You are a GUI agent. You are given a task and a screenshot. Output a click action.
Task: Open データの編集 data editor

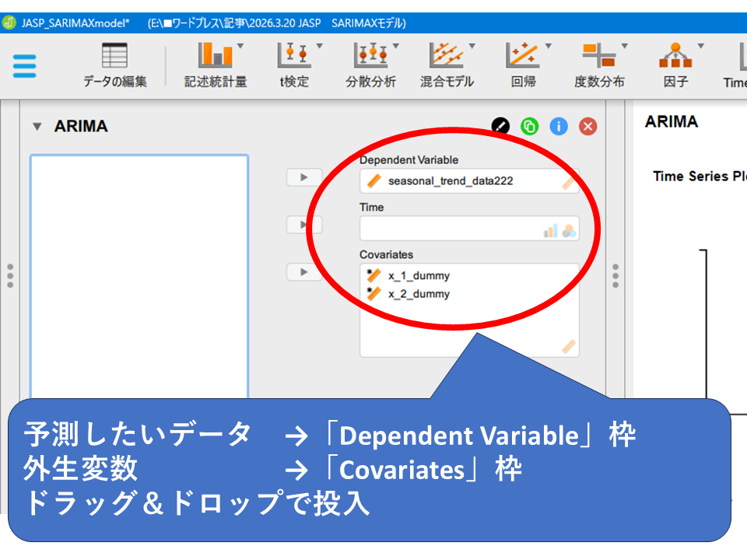pyautogui.click(x=114, y=65)
